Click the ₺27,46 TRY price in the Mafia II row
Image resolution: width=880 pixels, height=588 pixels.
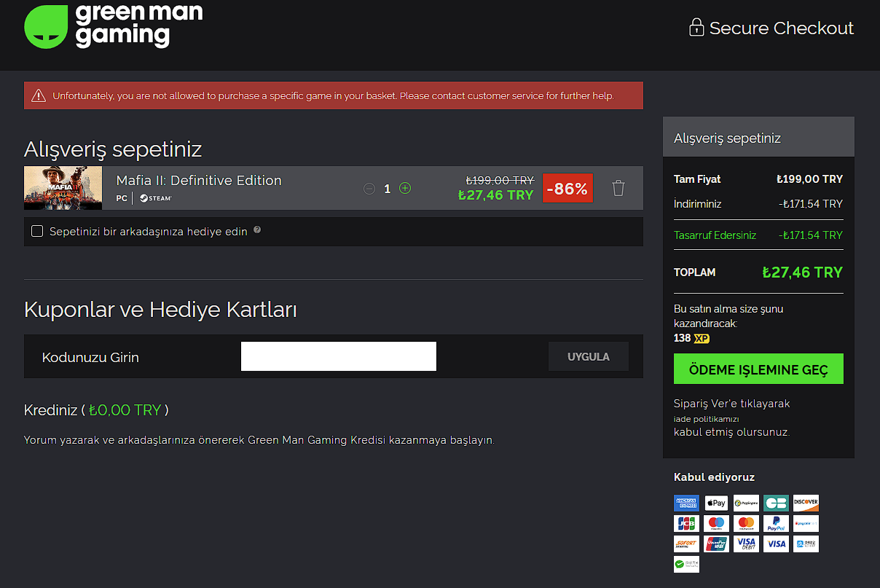click(496, 195)
